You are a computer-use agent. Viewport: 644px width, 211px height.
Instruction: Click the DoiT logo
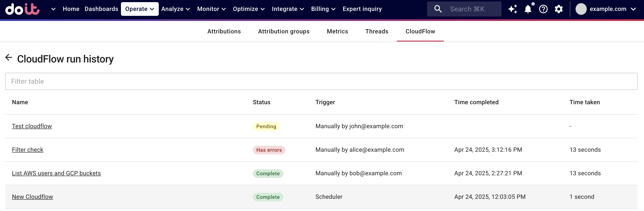22,9
